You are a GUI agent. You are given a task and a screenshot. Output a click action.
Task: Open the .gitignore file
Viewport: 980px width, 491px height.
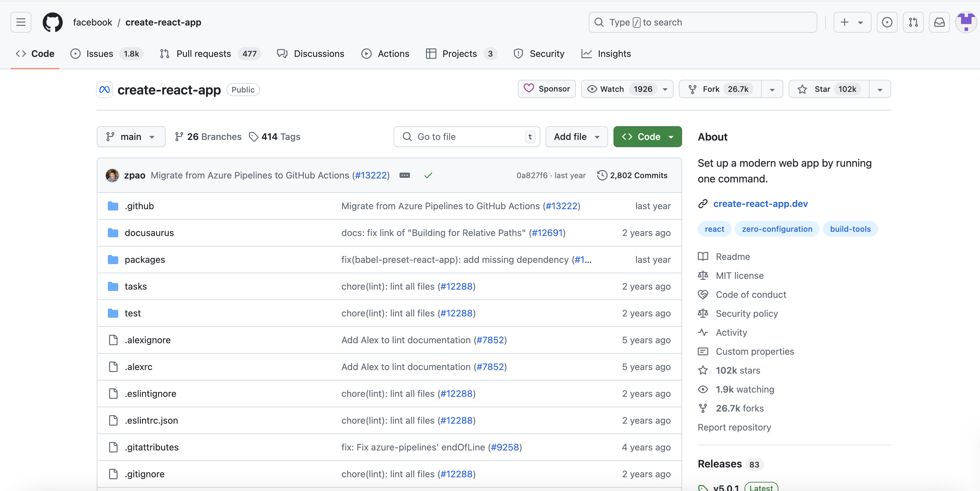pyautogui.click(x=145, y=474)
